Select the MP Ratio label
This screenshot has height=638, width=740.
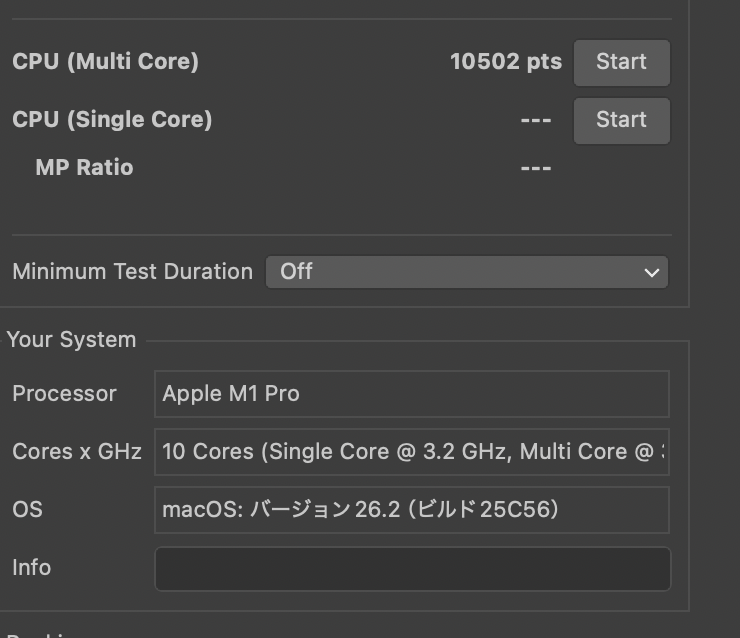pos(84,167)
